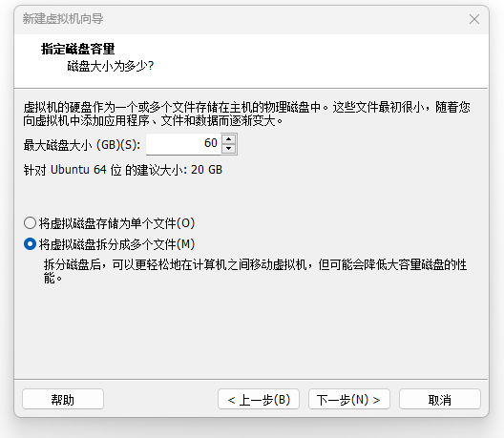This screenshot has width=504, height=438.
Task: Cancel the wizard with 取消 button
Action: 440,399
